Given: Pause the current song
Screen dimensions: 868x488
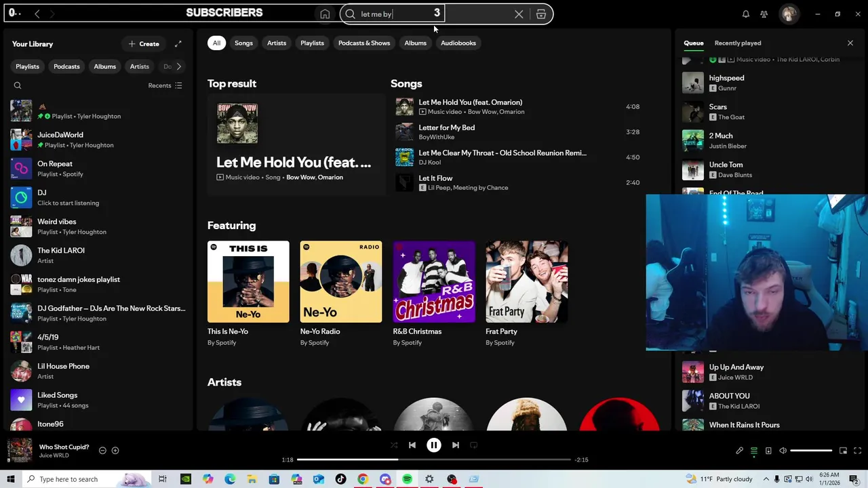Looking at the screenshot, I should click(x=433, y=445).
